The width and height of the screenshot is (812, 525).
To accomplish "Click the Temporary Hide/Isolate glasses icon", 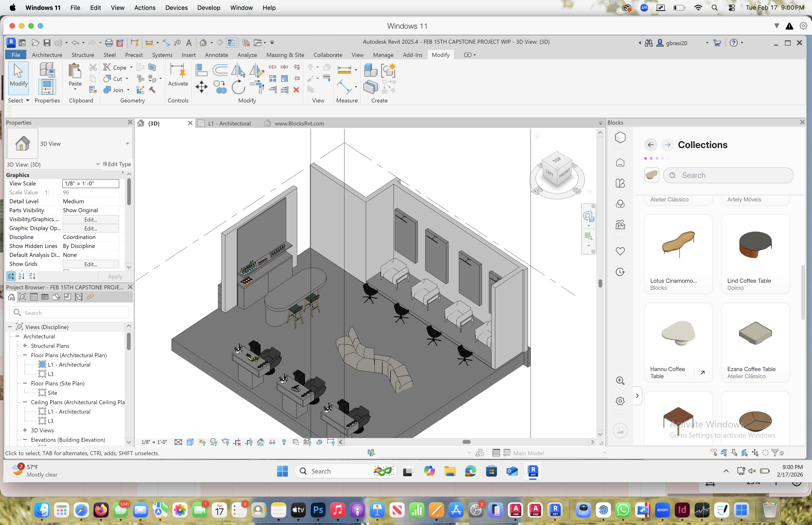I will tap(272, 442).
